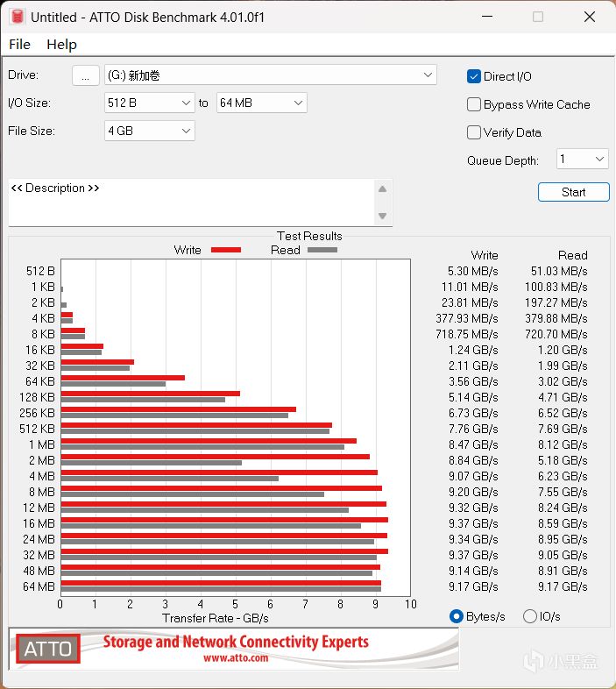The image size is (616, 689).
Task: Enable Bypass Write Cache checkbox
Action: point(474,104)
